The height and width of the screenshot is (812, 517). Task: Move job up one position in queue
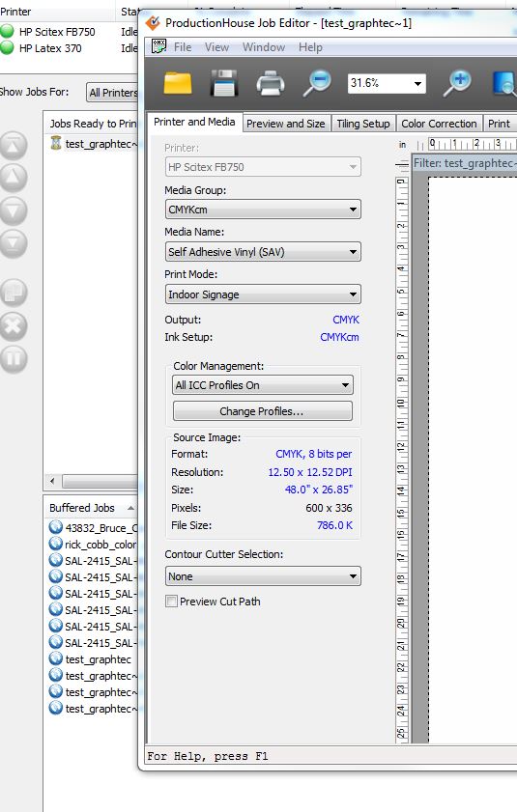coord(13,178)
